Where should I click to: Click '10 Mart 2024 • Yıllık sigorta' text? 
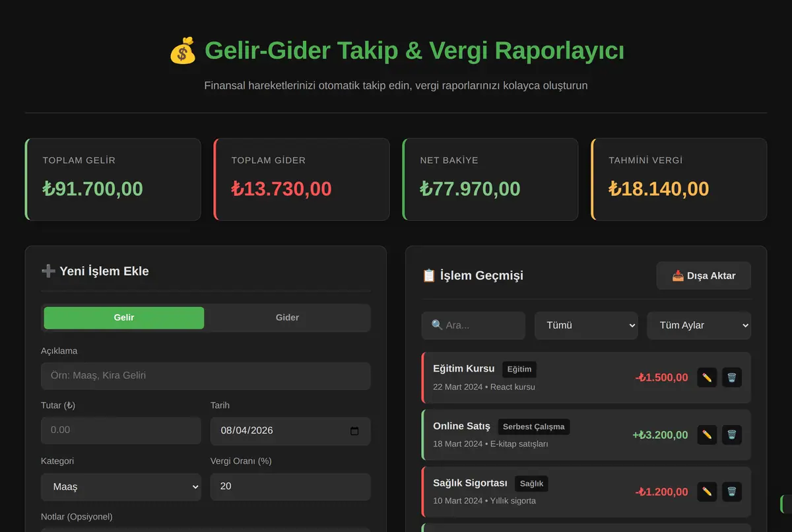point(484,500)
